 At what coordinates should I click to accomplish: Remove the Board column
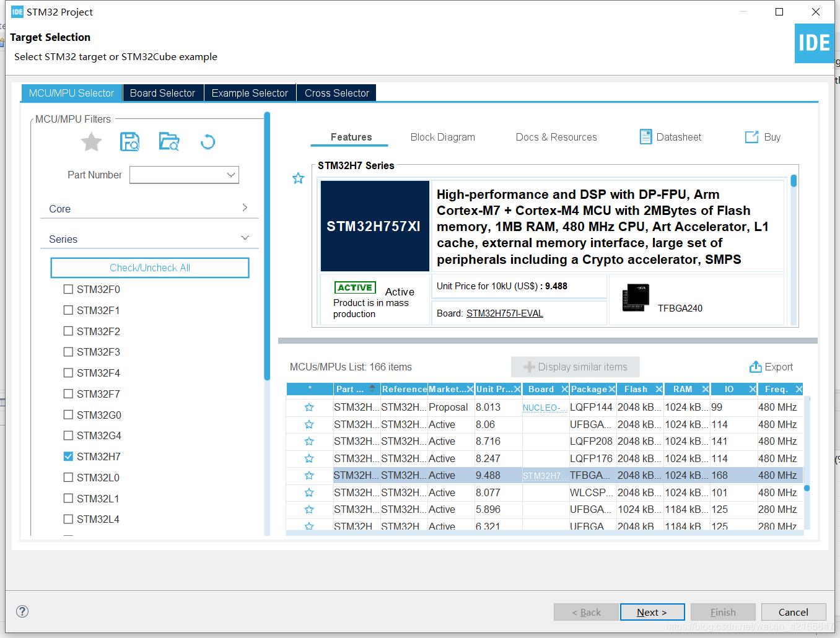pos(564,389)
